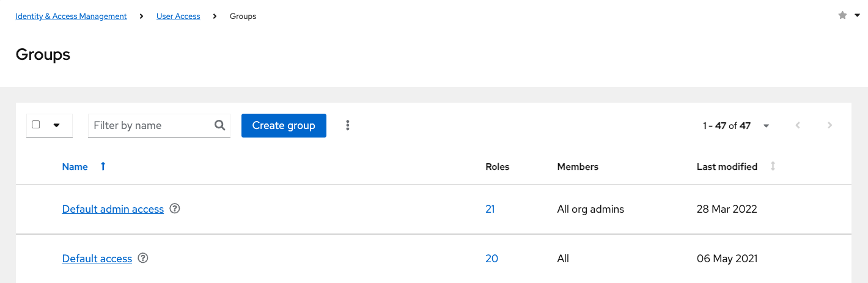Toggle the select all groups checkbox
Screen dimensions: 868x283
36,125
